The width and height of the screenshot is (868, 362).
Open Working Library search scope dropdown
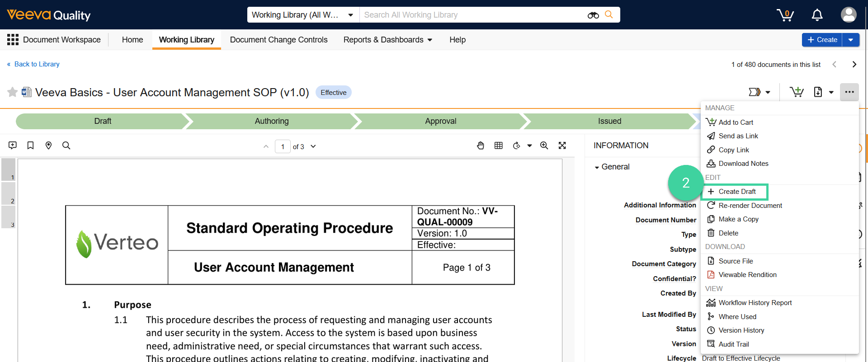[x=303, y=15]
